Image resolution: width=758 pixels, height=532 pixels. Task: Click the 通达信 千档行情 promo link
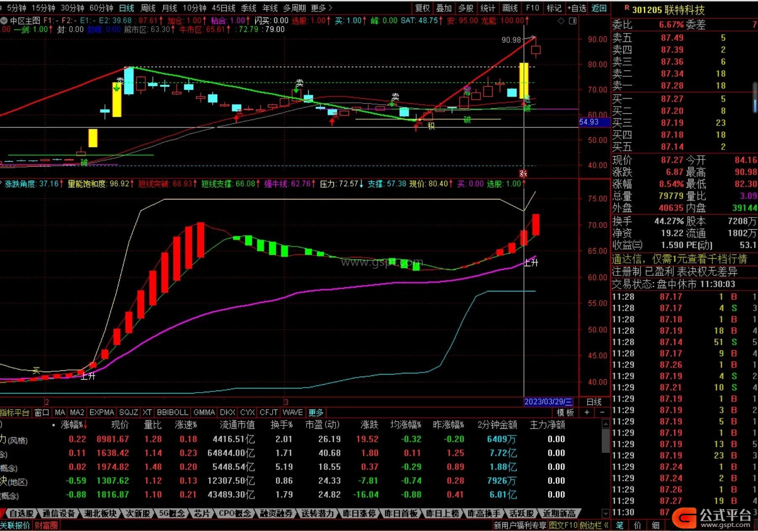tap(679, 259)
